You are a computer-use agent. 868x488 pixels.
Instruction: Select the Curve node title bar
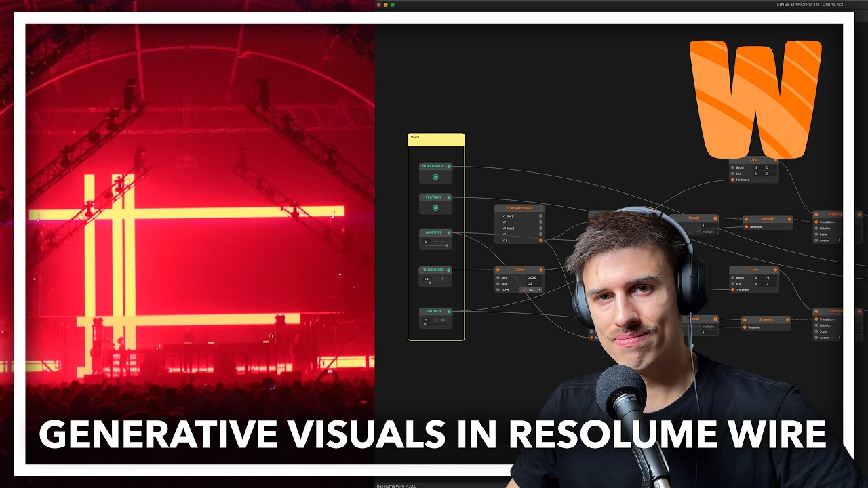coord(519,270)
